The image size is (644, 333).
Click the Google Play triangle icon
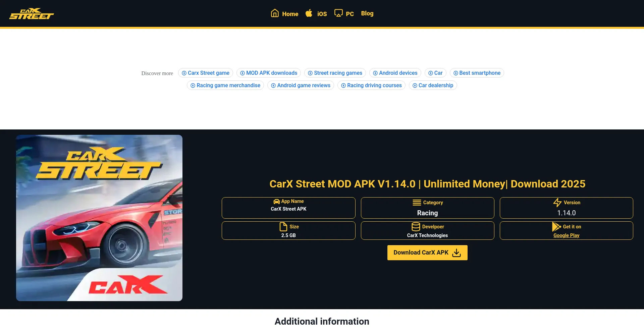coord(556,227)
